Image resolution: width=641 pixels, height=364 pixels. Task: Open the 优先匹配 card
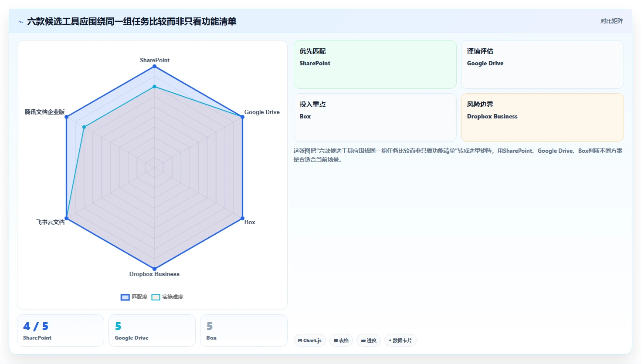[x=375, y=64]
